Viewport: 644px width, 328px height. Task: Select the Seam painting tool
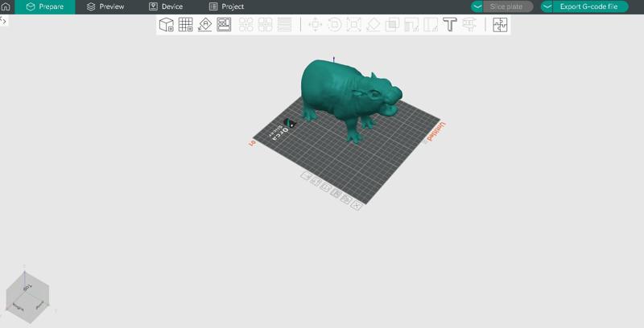(431, 25)
